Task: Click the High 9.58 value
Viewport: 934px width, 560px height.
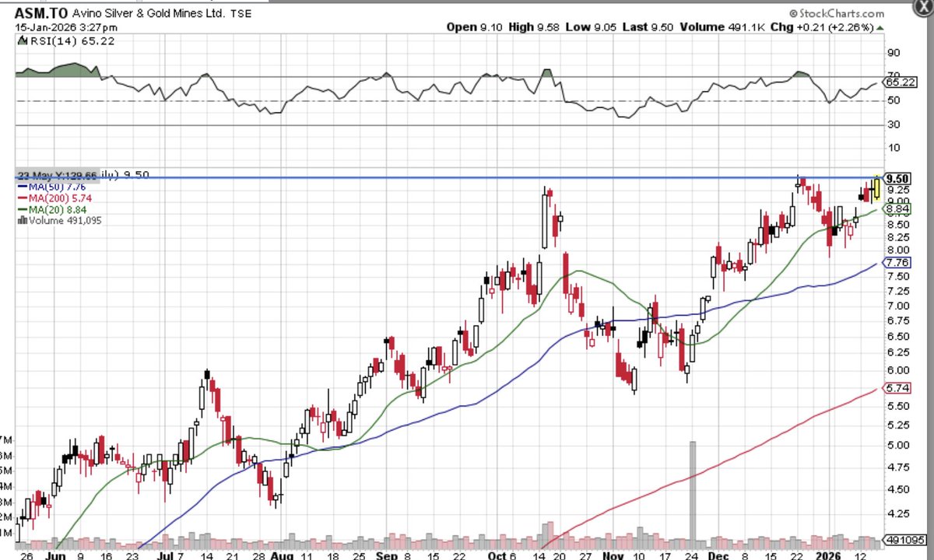Action: pyautogui.click(x=535, y=27)
